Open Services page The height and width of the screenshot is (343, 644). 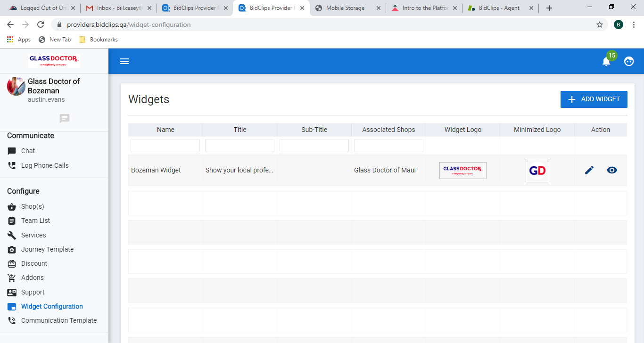pyautogui.click(x=33, y=235)
